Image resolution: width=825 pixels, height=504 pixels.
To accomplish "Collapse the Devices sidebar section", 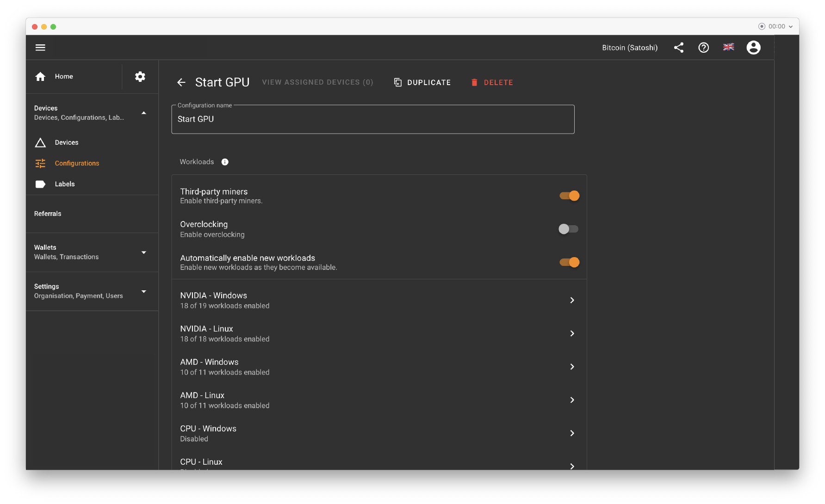I will [x=144, y=113].
